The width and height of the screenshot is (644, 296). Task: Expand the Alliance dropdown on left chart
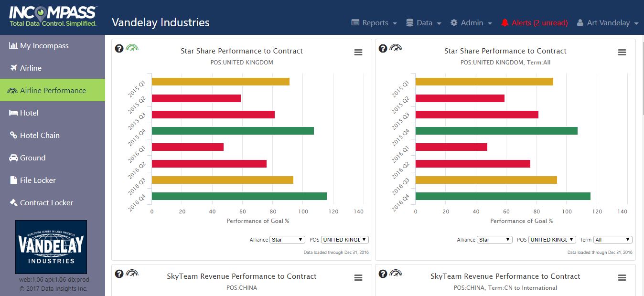(287, 240)
